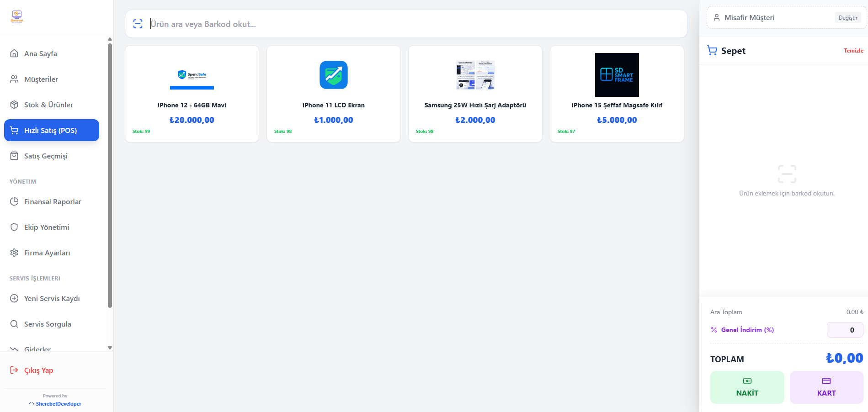Clear the cart with Temizle

pyautogui.click(x=853, y=51)
